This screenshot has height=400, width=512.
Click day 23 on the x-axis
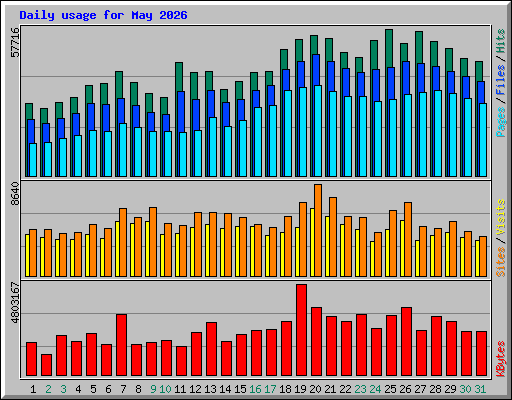click(360, 389)
